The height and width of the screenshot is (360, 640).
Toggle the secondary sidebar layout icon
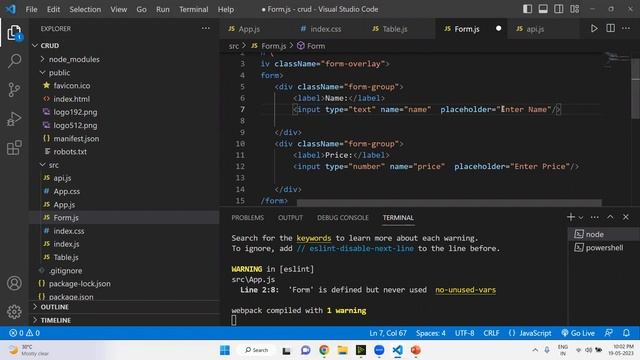[558, 9]
